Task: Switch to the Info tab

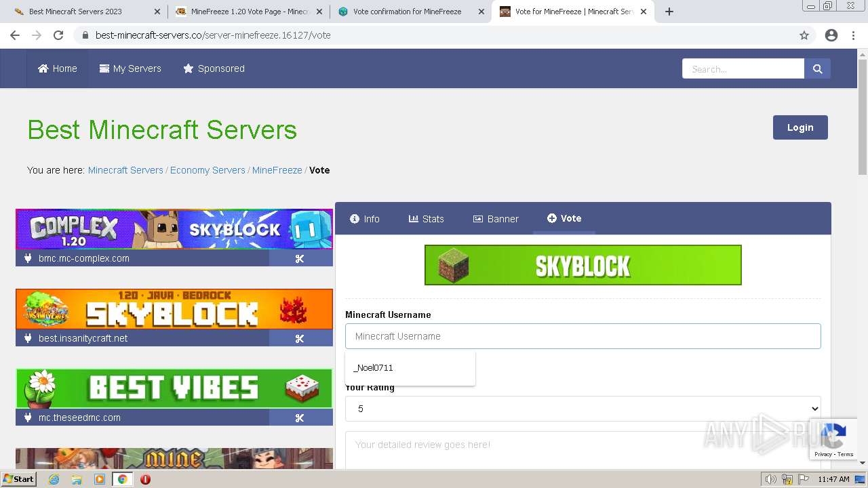Action: 365,218
